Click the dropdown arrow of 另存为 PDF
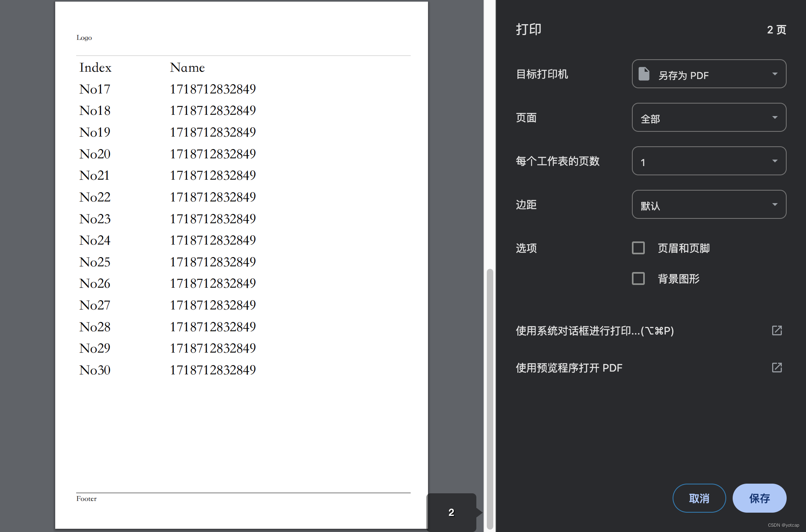This screenshot has height=532, width=806. [x=775, y=74]
